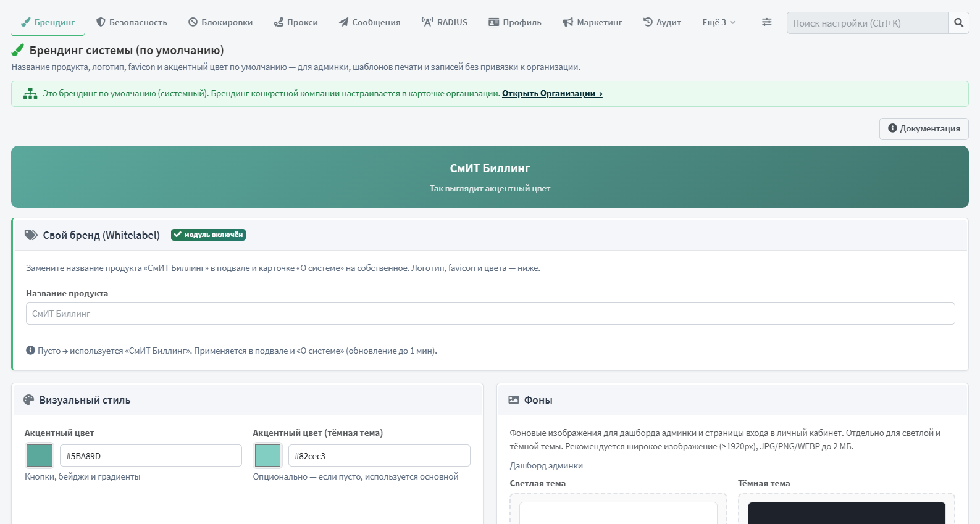Click the tags icon beside Свой бренд

31,235
